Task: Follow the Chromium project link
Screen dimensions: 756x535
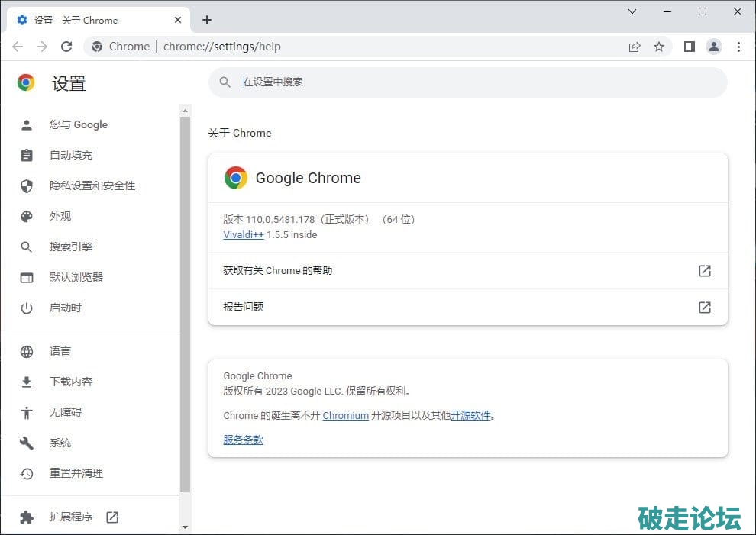Action: [345, 416]
